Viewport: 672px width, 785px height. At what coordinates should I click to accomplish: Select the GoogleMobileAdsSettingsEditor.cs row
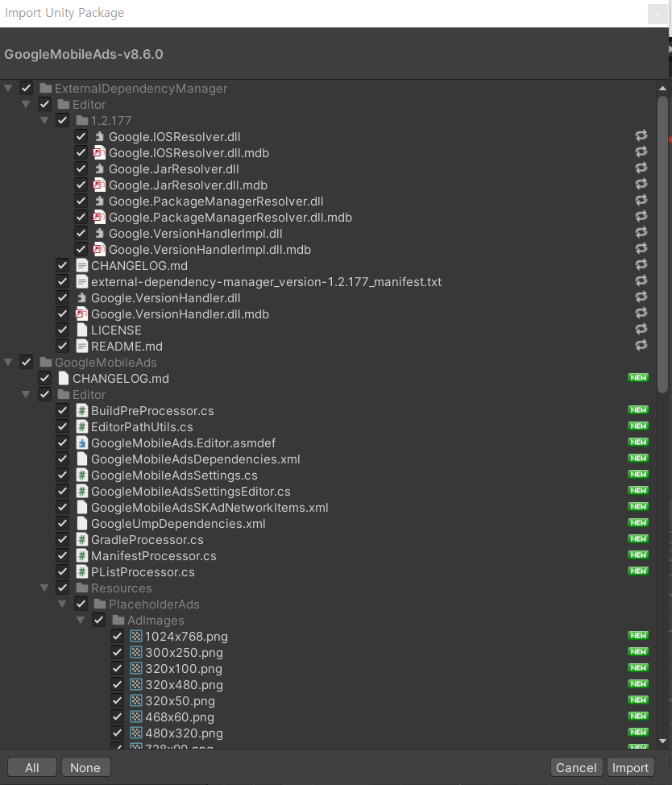[328, 491]
